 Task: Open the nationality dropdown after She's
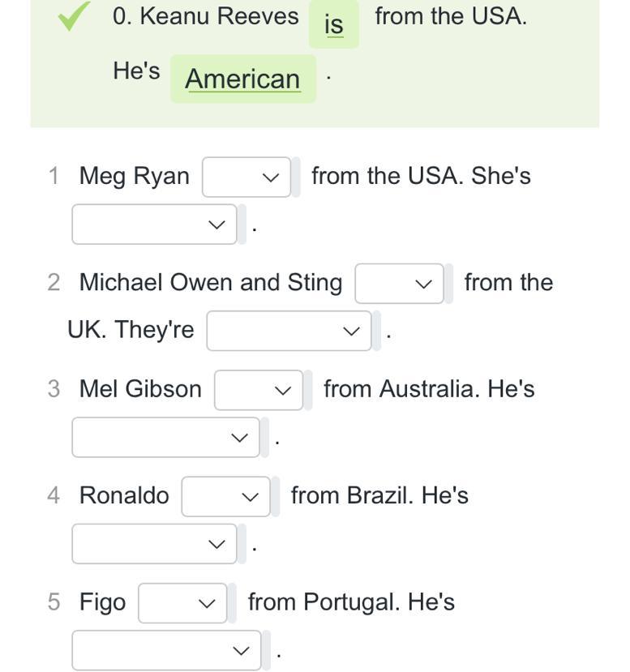(x=154, y=225)
